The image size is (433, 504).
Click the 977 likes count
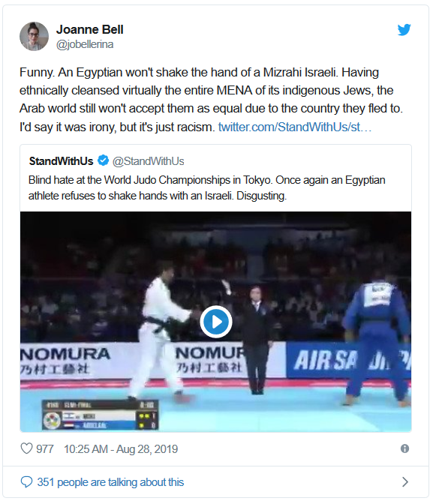45,449
